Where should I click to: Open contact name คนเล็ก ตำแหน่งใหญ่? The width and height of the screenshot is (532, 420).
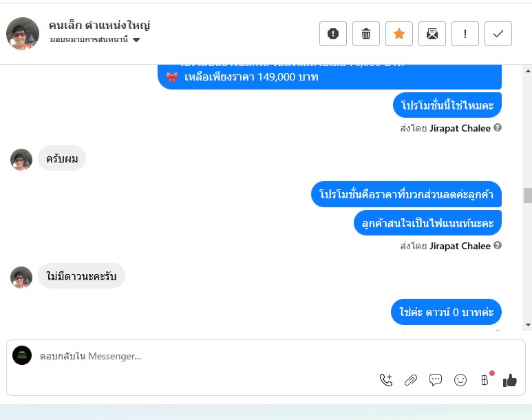coord(99,25)
